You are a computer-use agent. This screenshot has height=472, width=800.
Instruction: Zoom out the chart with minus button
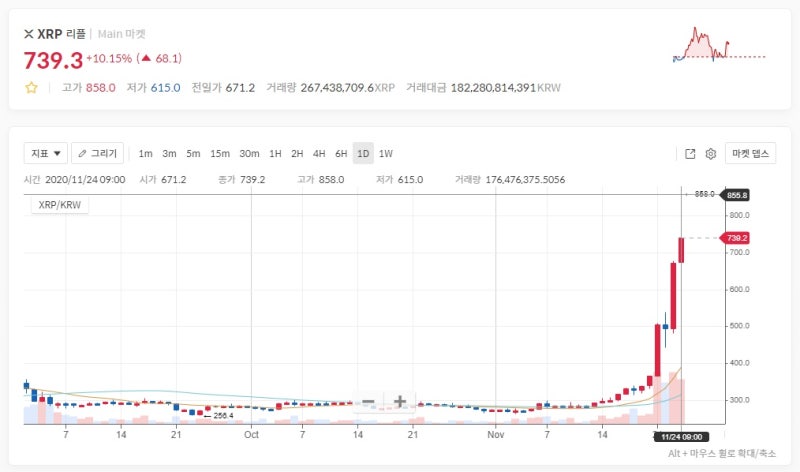[x=368, y=402]
